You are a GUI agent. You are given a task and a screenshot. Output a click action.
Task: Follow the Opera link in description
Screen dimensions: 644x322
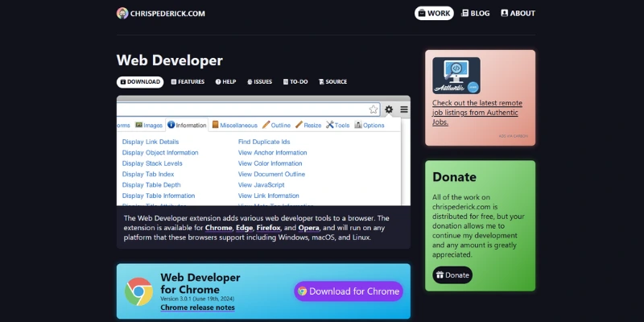click(x=309, y=228)
